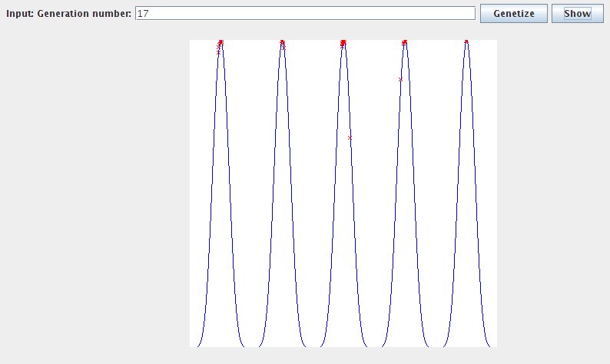Viewport: 610px width, 364px height.
Task: Click trough between fourth and fifth peaks
Action: click(x=436, y=346)
